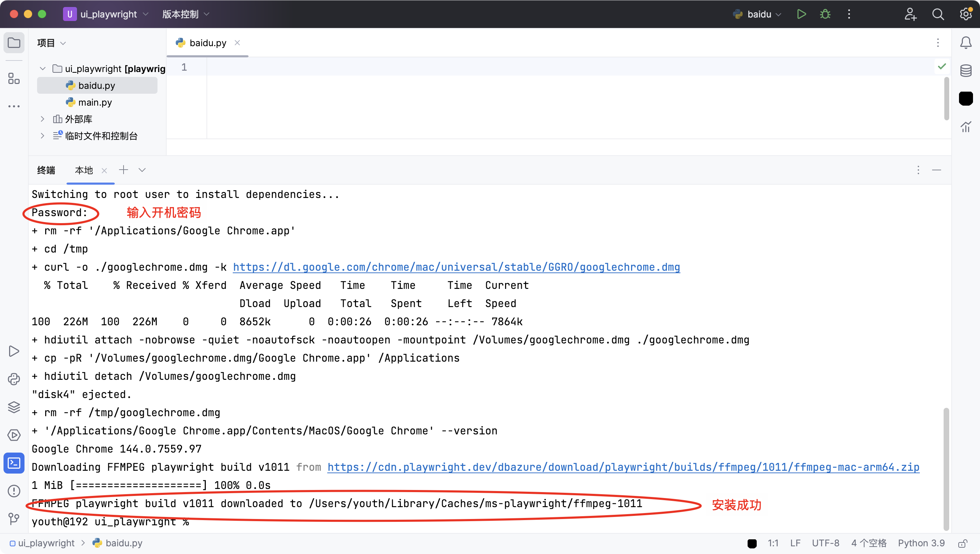
Task: Expand the 外部库 tree node
Action: pos(43,119)
